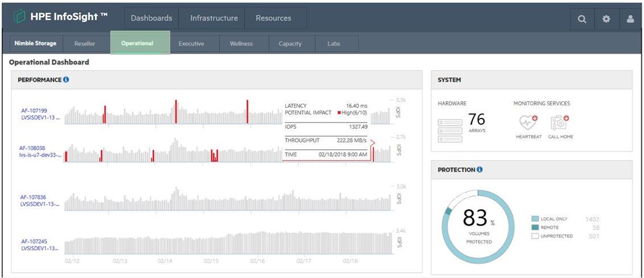
Task: Click the Local Only legend swatch
Action: pyautogui.click(x=535, y=219)
